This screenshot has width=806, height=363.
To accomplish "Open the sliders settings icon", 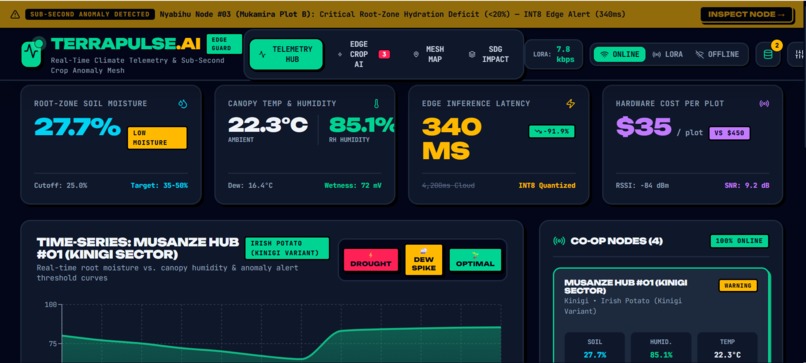I will click(x=799, y=55).
